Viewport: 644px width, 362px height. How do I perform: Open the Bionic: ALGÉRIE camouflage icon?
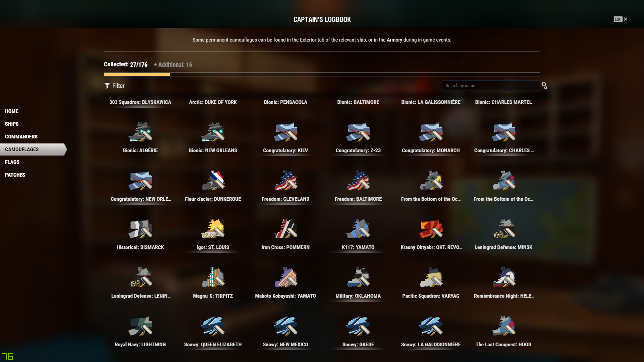click(x=140, y=132)
